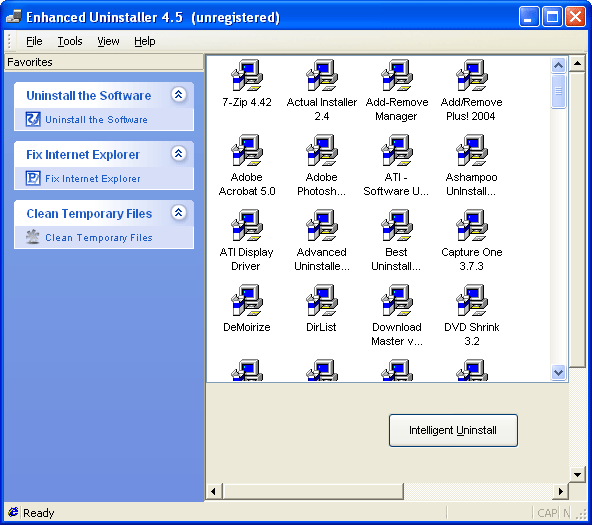592x525 pixels.
Task: Select the Add-Remove Manager icon
Action: click(397, 75)
